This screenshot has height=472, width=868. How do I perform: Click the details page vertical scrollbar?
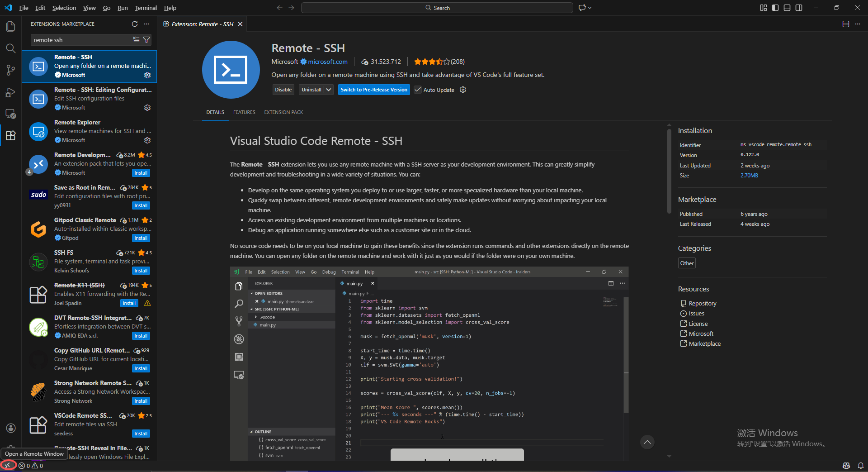point(669,172)
